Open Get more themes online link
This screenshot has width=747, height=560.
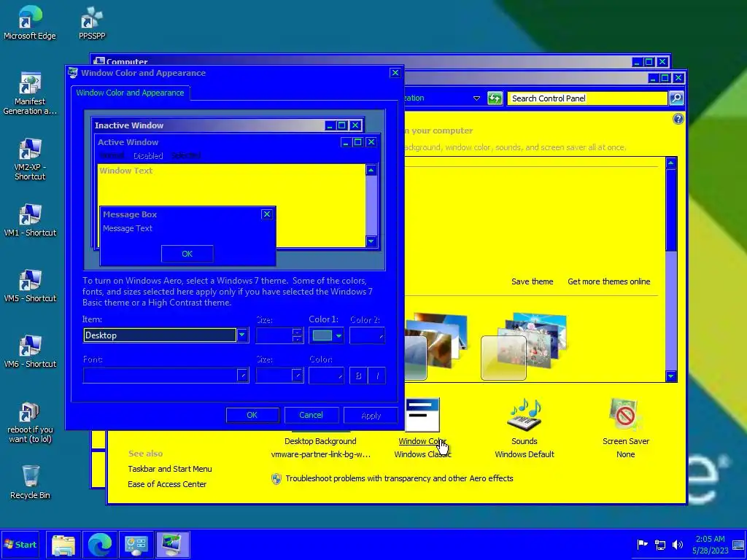click(x=609, y=281)
